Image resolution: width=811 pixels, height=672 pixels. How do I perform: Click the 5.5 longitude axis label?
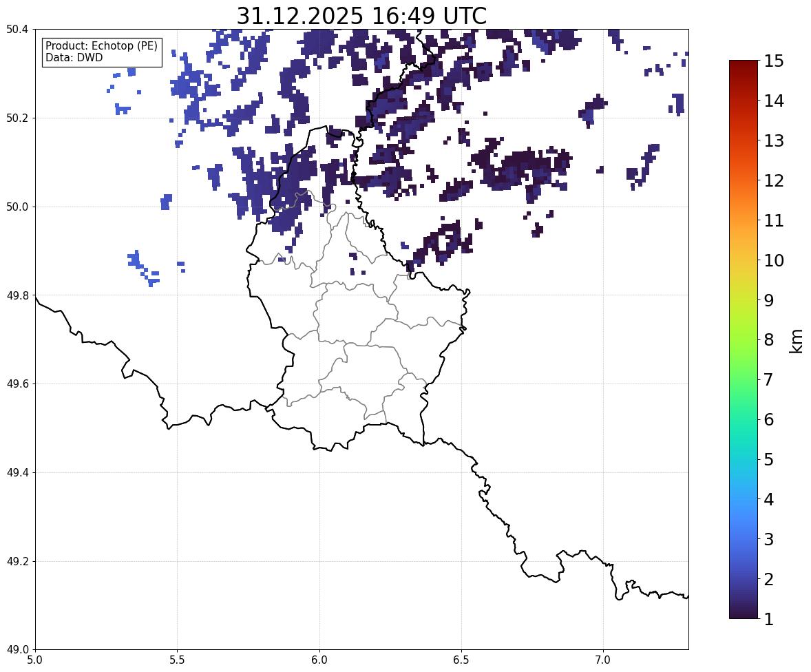point(177,660)
